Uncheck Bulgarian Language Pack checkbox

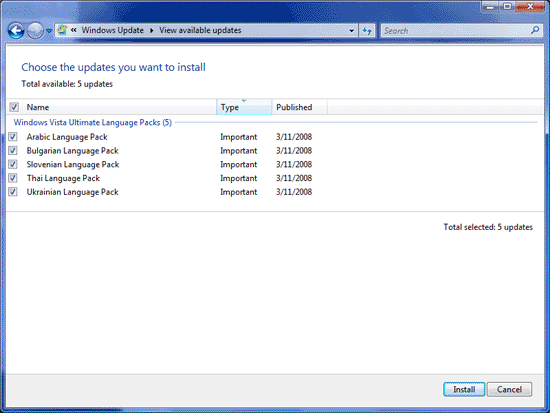coord(13,151)
